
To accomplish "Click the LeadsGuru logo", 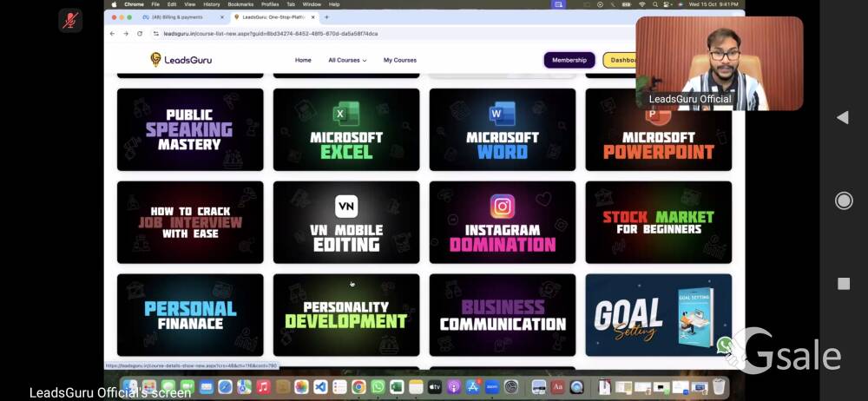I will coord(181,60).
